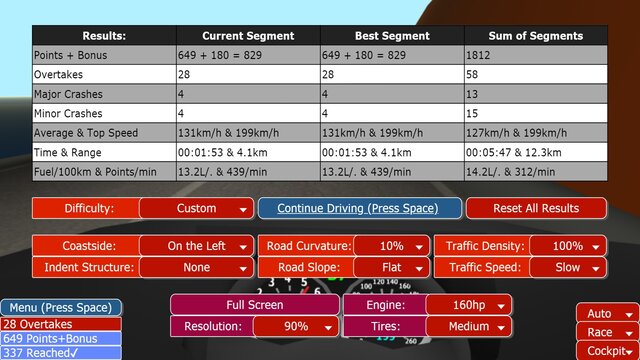Click the Sum of Segments header
This screenshot has width=640, height=360.
[x=536, y=36]
